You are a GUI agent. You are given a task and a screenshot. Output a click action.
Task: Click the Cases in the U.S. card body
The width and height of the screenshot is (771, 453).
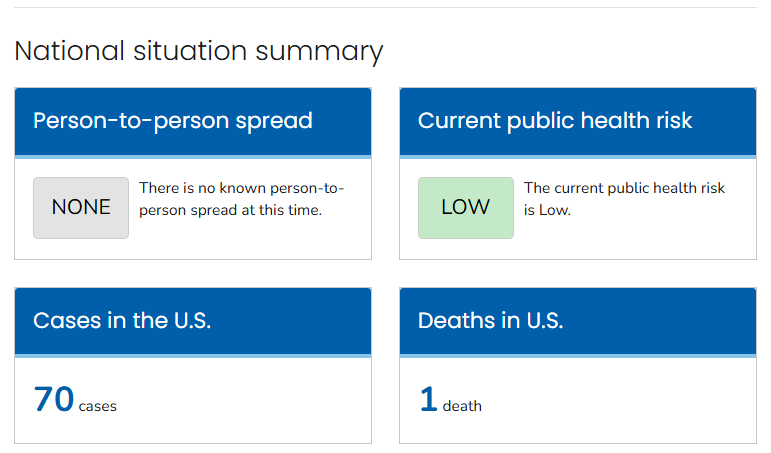(193, 400)
